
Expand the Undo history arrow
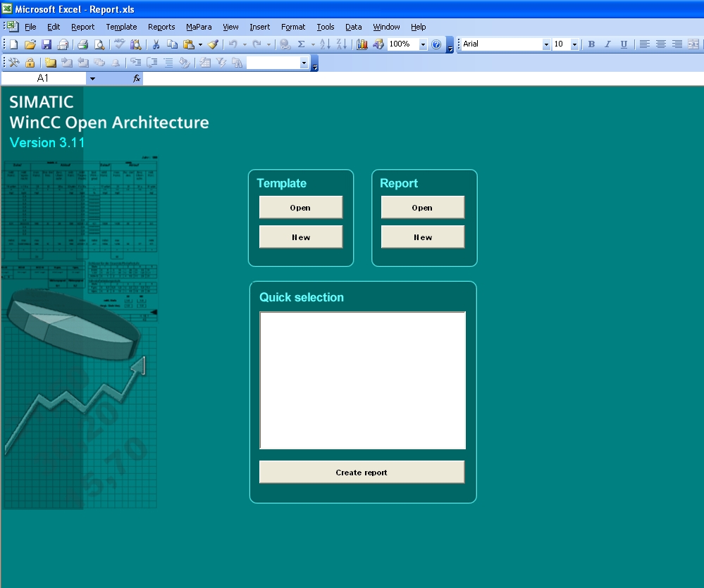(245, 44)
